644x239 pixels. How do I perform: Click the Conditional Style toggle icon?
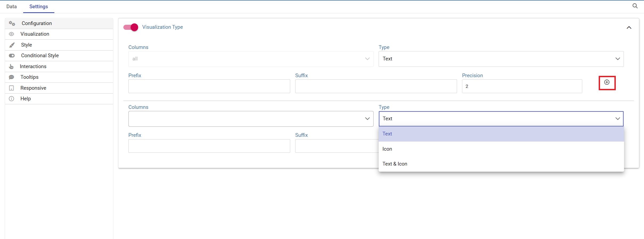12,56
